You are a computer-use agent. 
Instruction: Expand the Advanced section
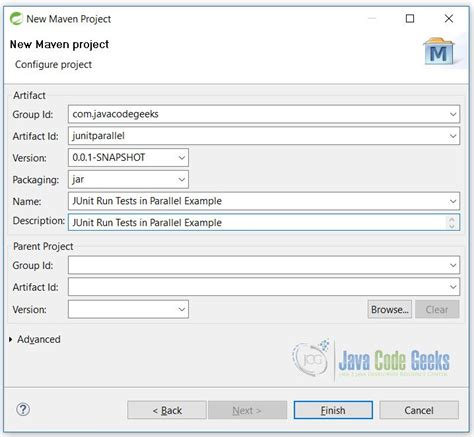[x=11, y=339]
